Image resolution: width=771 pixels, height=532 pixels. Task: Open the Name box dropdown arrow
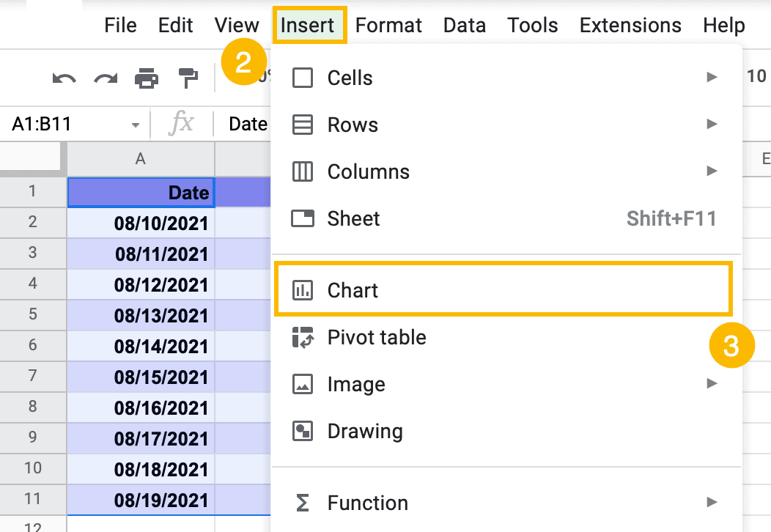click(x=135, y=125)
